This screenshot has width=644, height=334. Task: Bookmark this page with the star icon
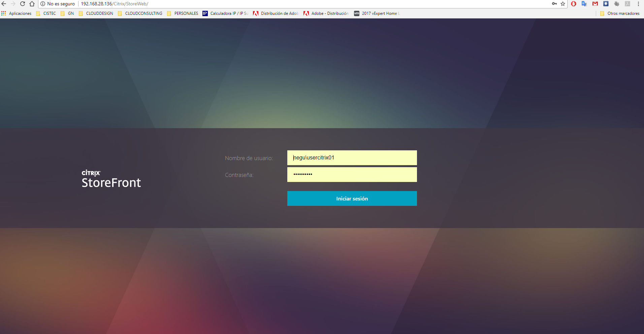(x=562, y=4)
